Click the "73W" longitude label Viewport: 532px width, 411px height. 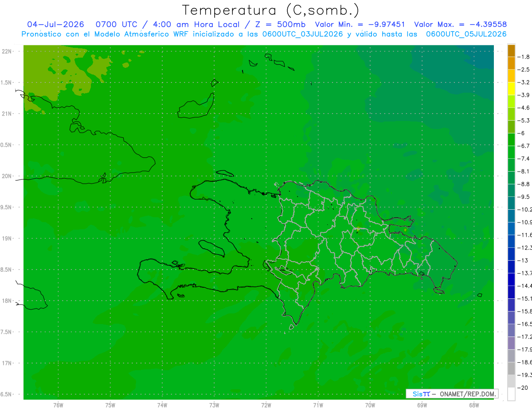214,405
